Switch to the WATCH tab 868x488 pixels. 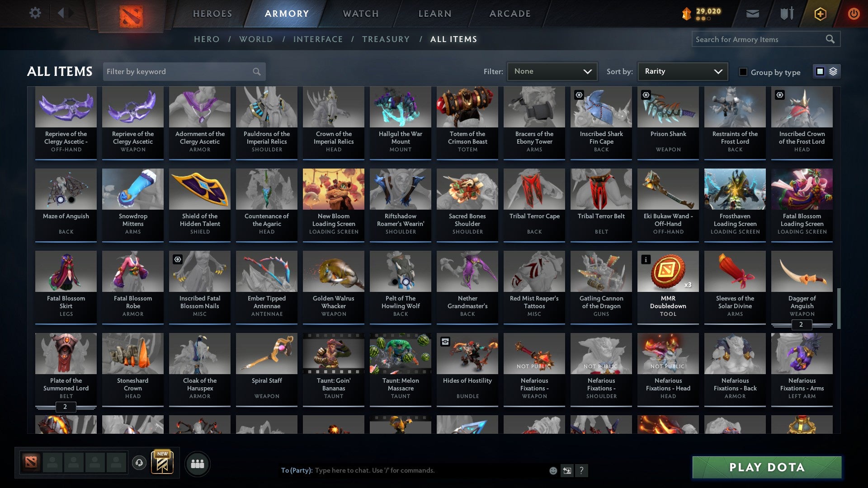360,14
